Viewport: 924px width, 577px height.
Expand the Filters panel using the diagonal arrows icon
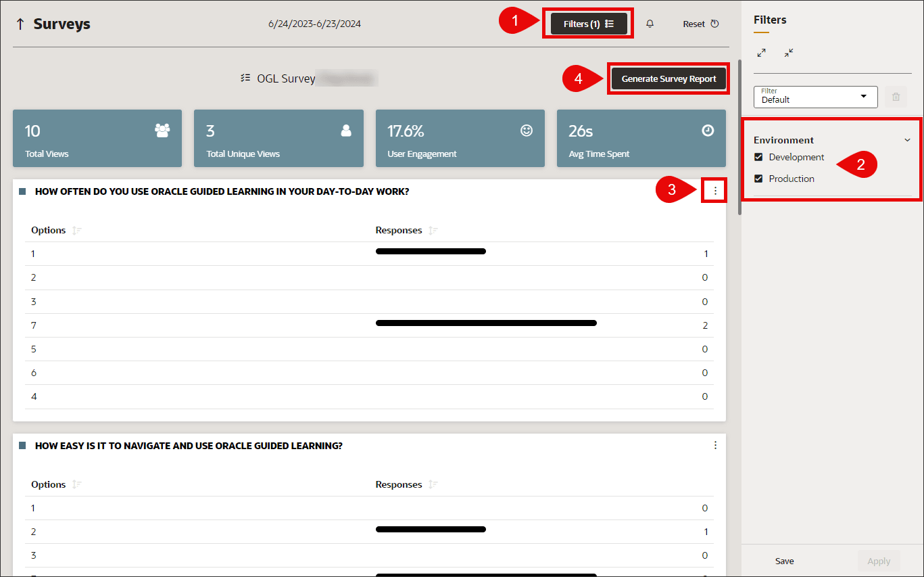pos(761,52)
